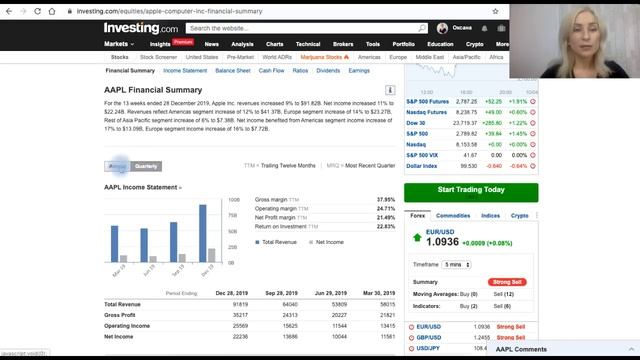The width and height of the screenshot is (640, 360).
Task: Switch to the Dividends tab
Action: (x=328, y=71)
